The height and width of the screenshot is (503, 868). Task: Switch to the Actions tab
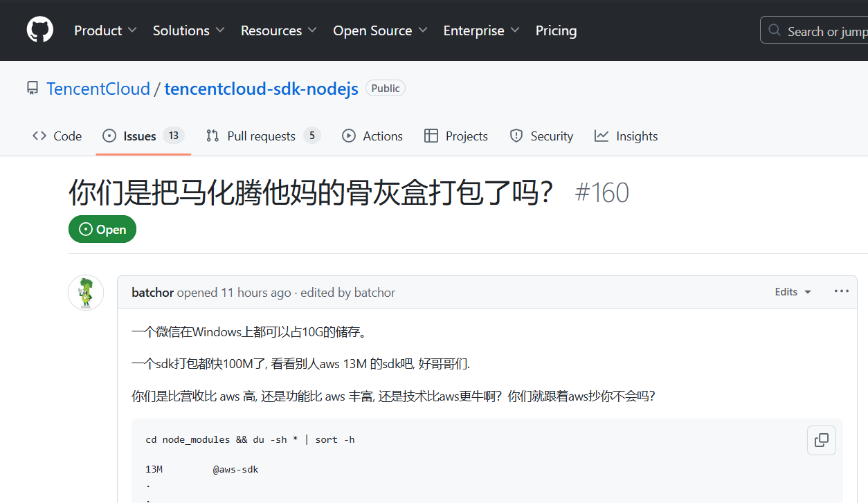coord(372,136)
